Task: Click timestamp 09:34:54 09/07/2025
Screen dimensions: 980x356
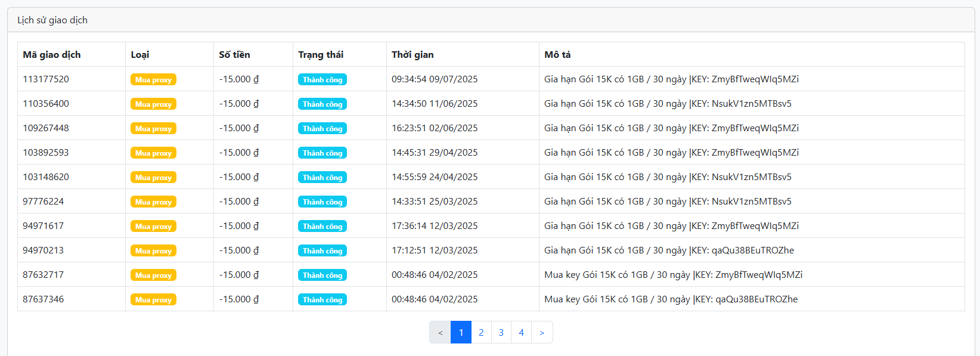Action: [435, 79]
